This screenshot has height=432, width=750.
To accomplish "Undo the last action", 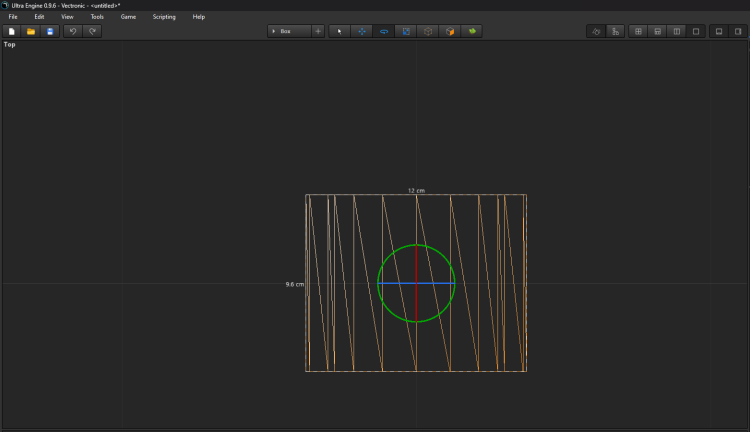I will pos(73,31).
